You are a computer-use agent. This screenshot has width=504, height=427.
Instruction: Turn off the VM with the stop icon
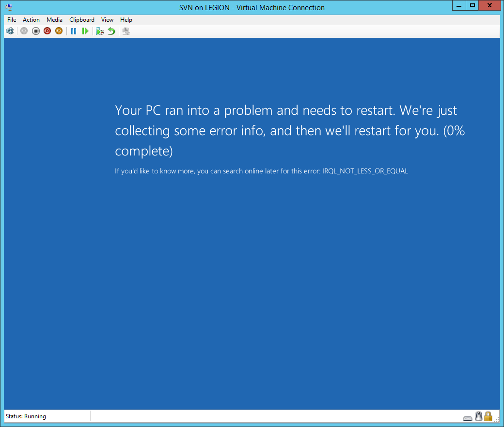click(35, 31)
